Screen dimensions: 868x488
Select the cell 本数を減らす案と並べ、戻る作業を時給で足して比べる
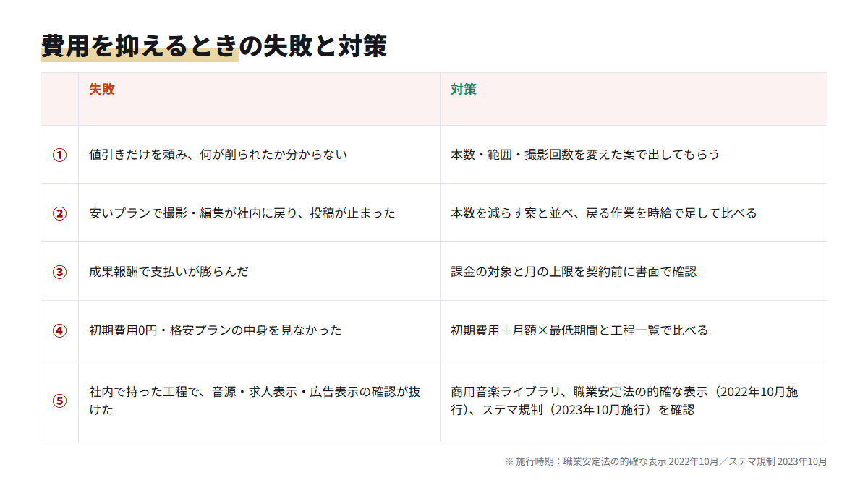634,213
